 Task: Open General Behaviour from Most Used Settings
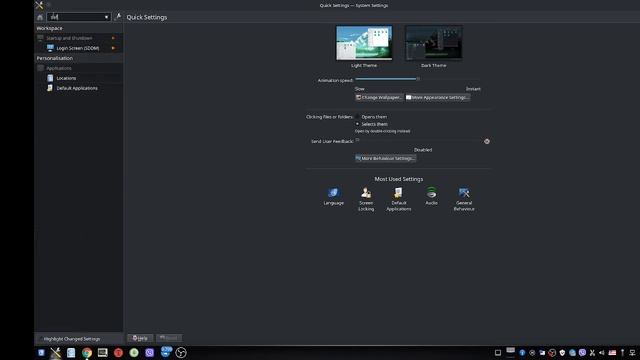coord(464,199)
